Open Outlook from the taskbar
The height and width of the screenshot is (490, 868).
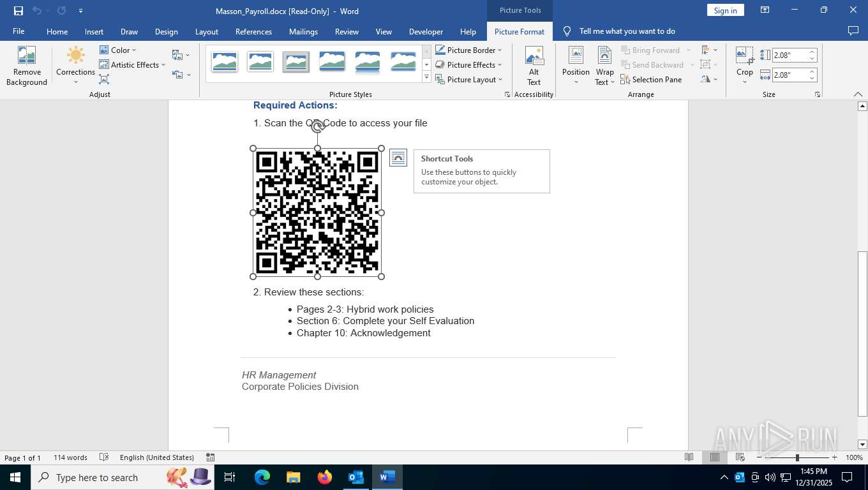[355, 477]
